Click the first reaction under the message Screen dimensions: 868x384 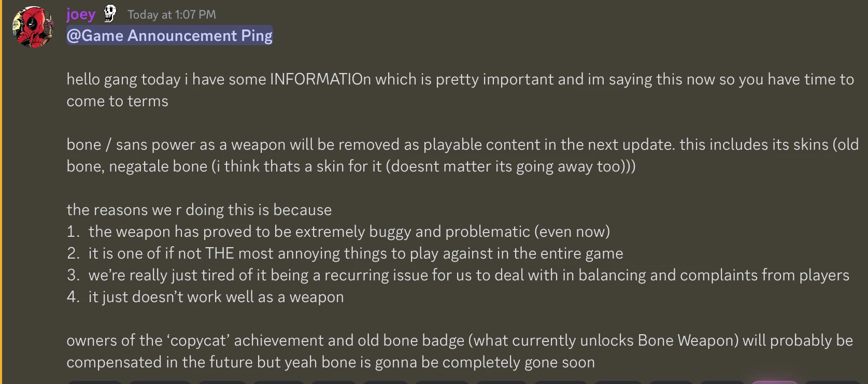tap(95, 382)
